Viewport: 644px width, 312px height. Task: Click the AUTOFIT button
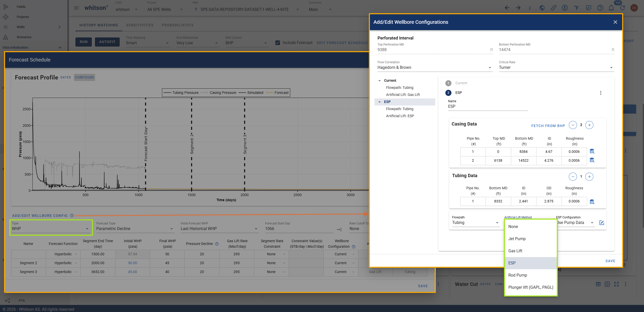click(107, 42)
